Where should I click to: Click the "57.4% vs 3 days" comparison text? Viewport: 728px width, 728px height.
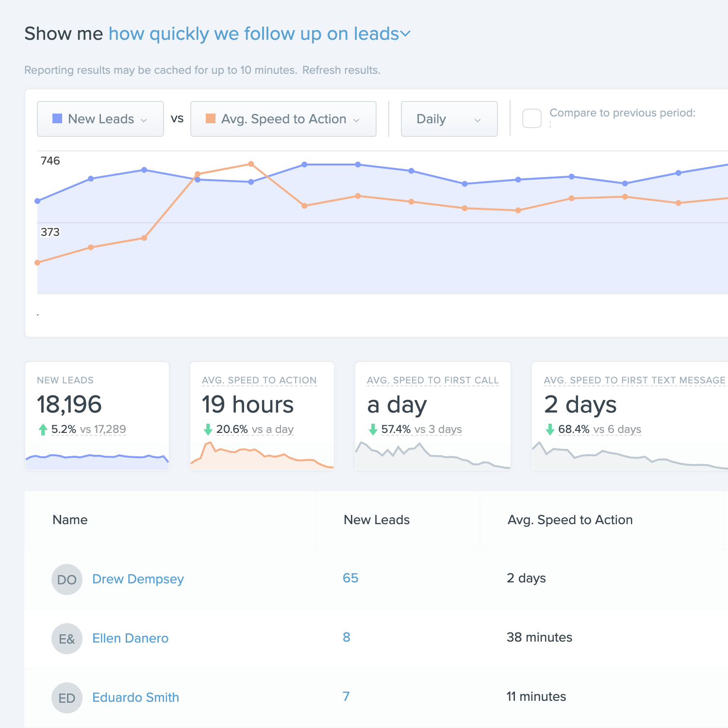pyautogui.click(x=421, y=430)
